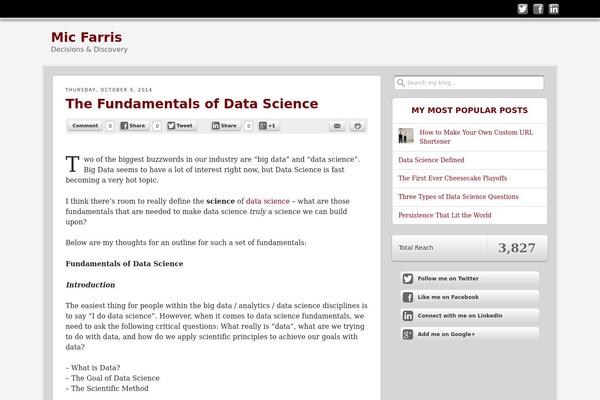Screen dimensions: 600x400
Task: Open The First Ever Cheesecake Playoffs link
Action: [x=452, y=178]
